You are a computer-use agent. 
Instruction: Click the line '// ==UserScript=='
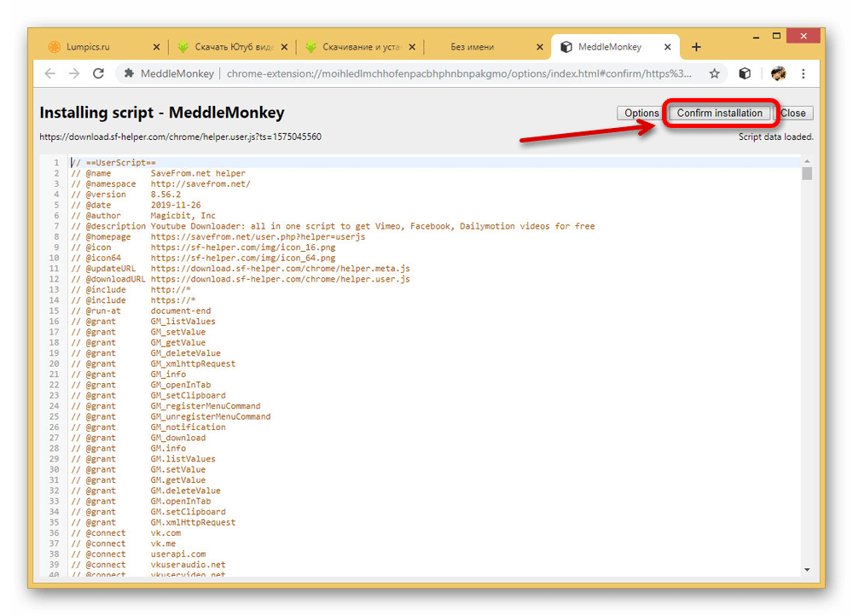coord(113,163)
